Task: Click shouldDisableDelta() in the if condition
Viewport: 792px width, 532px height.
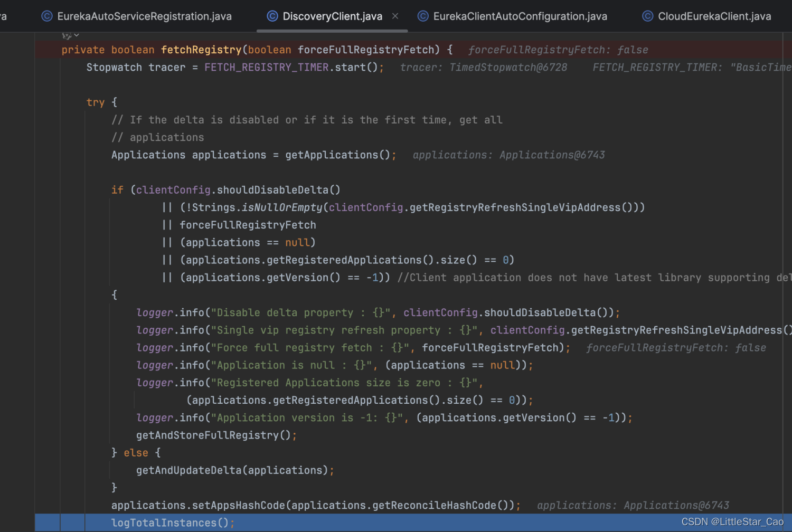Action: pos(279,190)
